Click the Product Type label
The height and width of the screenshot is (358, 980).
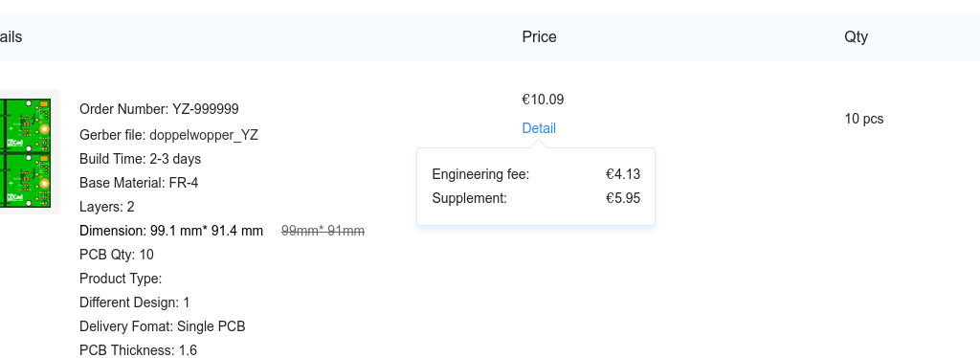[x=121, y=279]
